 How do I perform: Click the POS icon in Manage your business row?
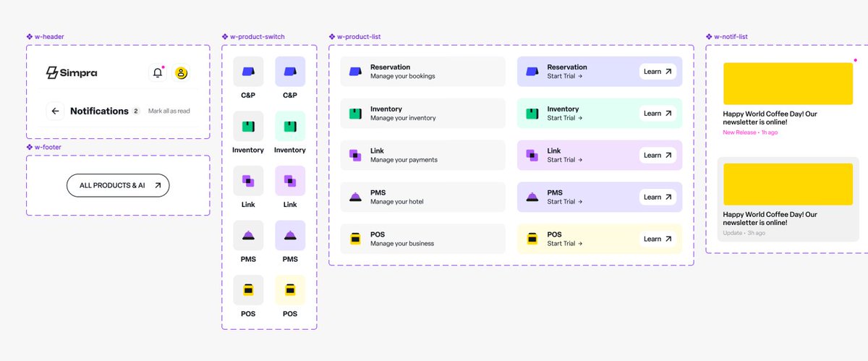355,239
